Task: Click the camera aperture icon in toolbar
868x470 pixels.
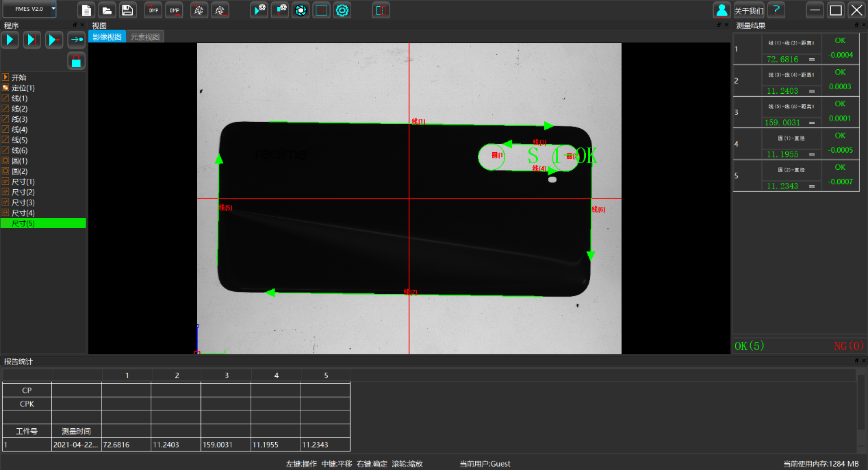Action: click(x=300, y=10)
